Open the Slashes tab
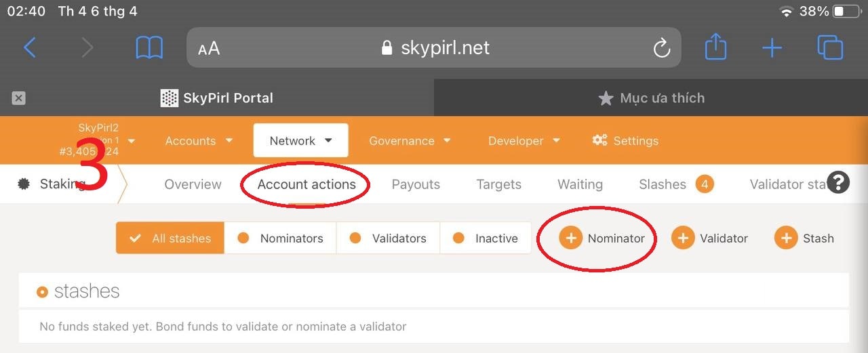The width and height of the screenshot is (868, 353). [663, 184]
